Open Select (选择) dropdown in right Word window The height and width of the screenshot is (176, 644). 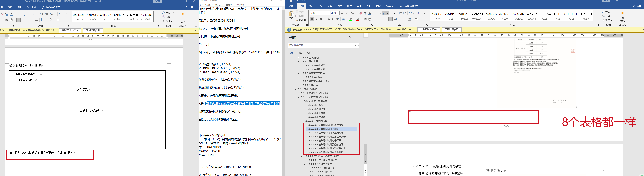pos(607,21)
